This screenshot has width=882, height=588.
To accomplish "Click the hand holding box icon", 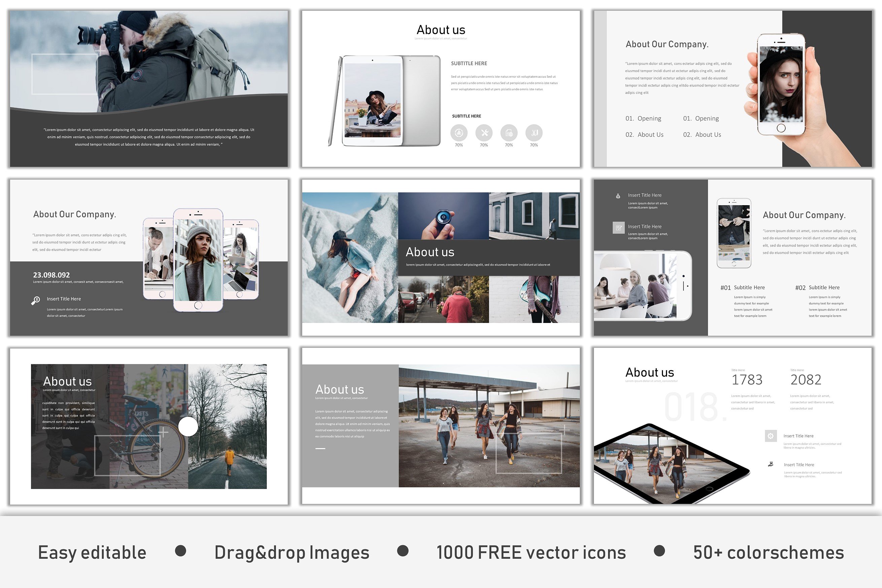I will tap(771, 464).
